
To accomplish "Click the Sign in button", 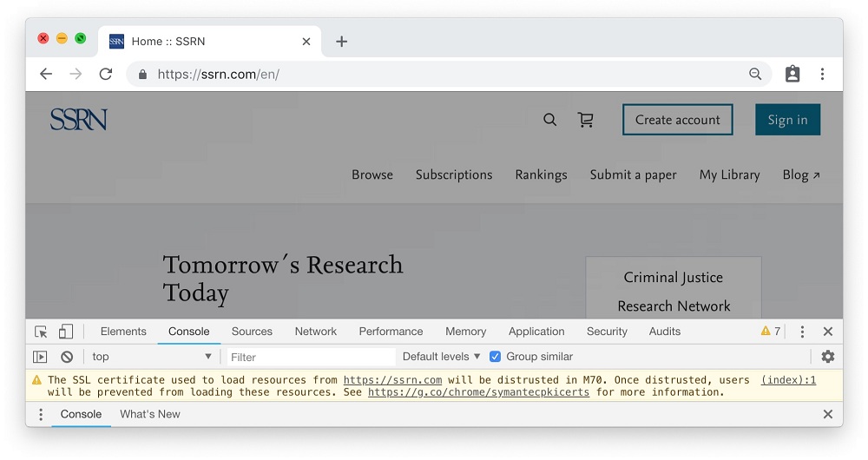I will [x=788, y=120].
